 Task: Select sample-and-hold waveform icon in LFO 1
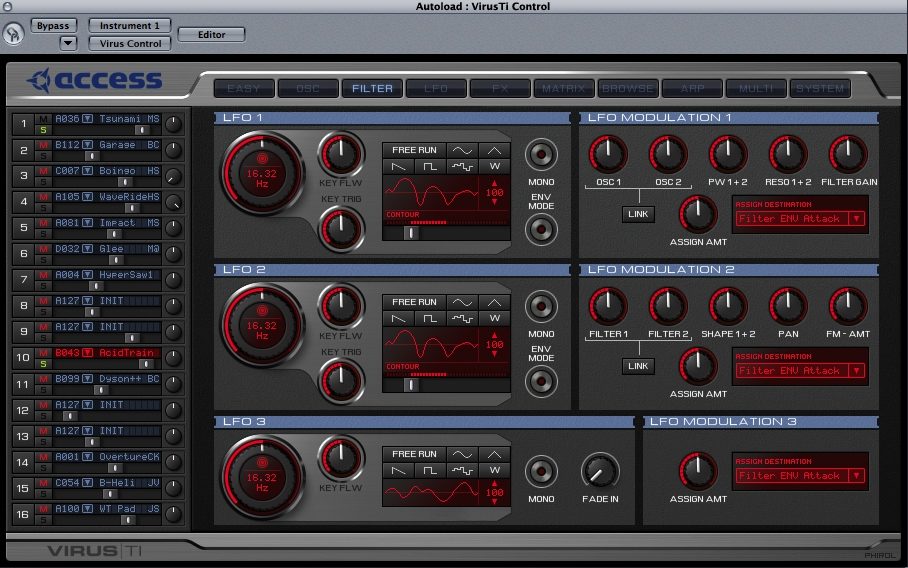(462, 166)
